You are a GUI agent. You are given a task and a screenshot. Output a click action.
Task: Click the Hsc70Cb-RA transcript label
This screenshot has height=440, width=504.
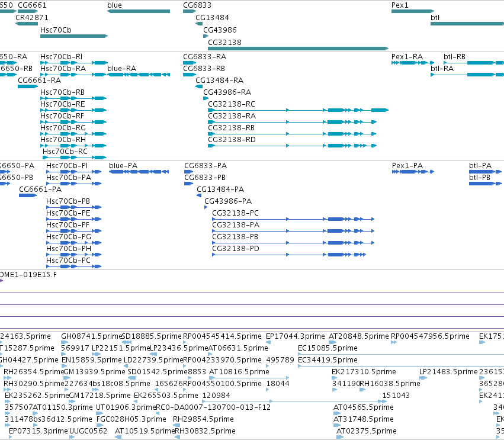tap(63, 69)
